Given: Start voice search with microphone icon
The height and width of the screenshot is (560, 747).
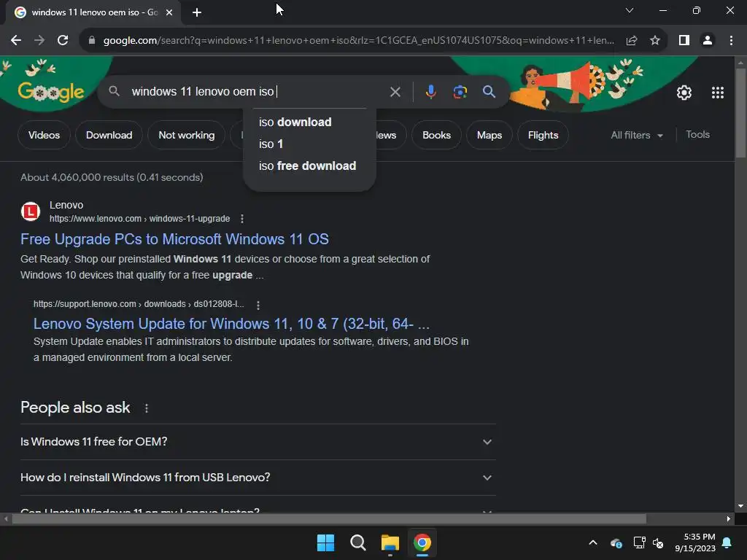Looking at the screenshot, I should [430, 91].
